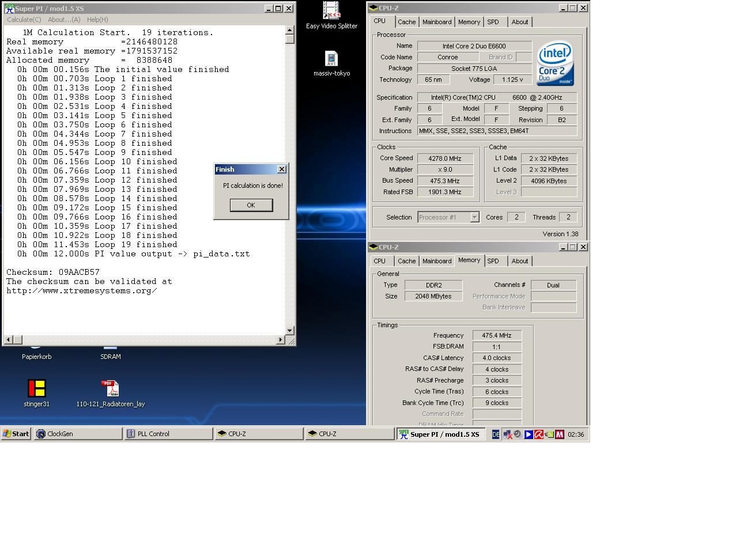This screenshot has height=560, width=747.
Task: Click the NVIDIA tray icon
Action: click(x=549, y=434)
